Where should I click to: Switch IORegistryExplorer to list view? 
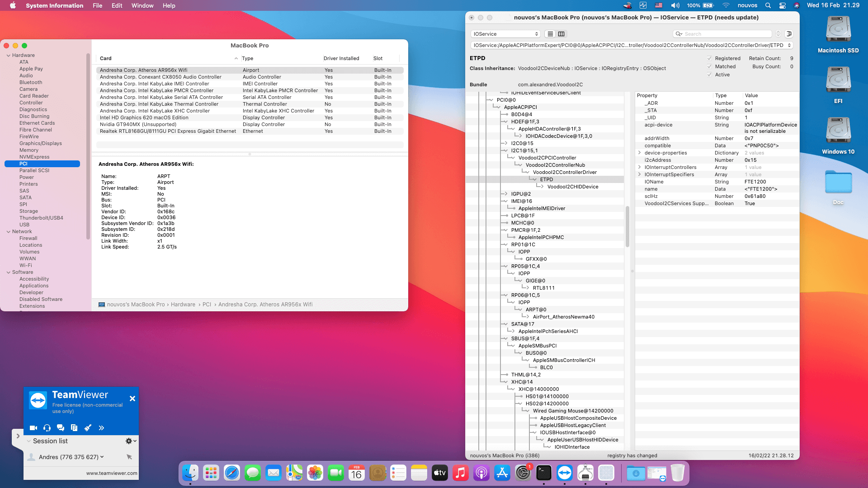coord(550,34)
